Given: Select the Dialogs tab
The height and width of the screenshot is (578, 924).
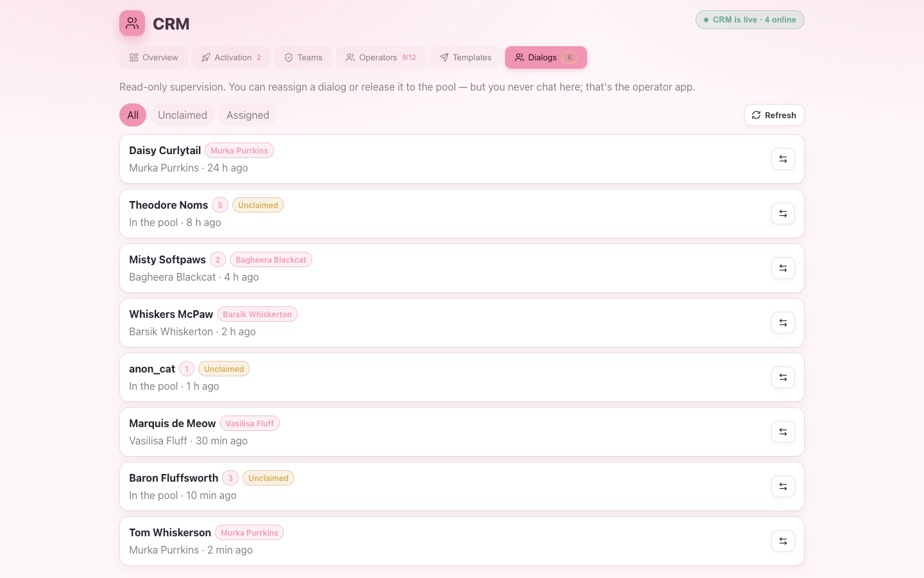Looking at the screenshot, I should point(546,57).
